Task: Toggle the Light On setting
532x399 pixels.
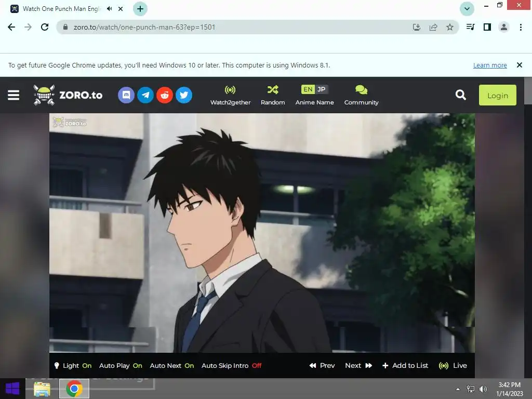Action: pos(73,366)
